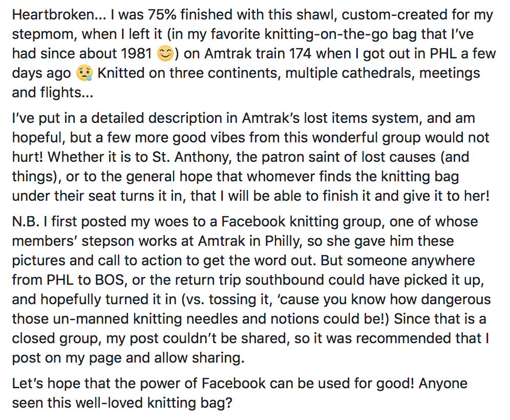Click "N.B." at the third paragraph start
Image resolution: width=510 pixels, height=420 pixels.
pos(27,222)
